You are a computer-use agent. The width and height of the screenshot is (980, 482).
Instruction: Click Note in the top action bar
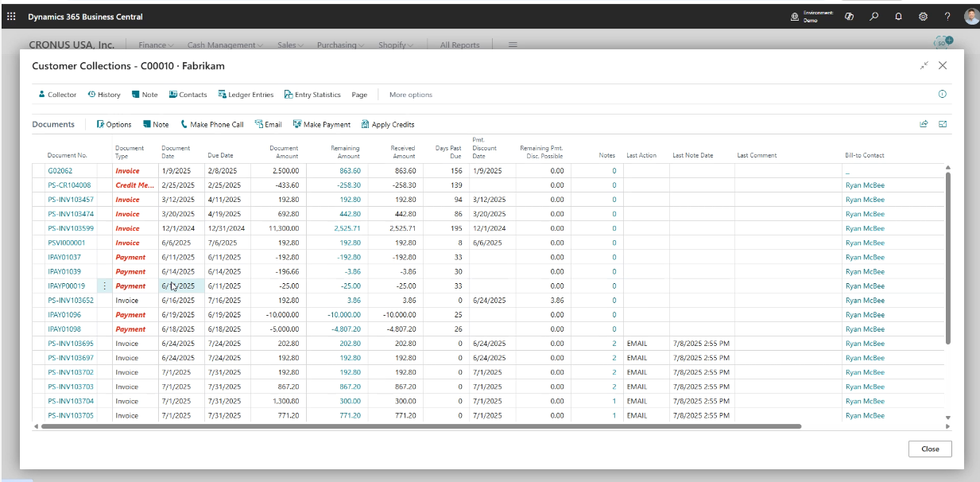pyautogui.click(x=145, y=95)
